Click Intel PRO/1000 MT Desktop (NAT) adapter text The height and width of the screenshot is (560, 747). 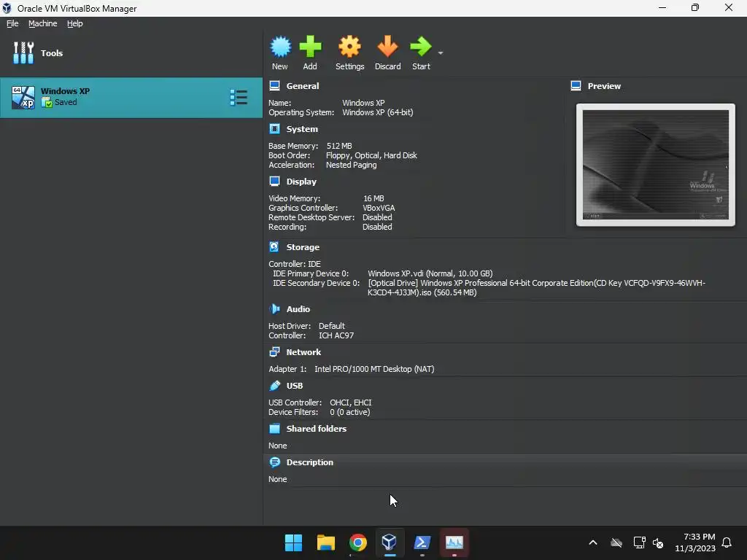coord(374,369)
